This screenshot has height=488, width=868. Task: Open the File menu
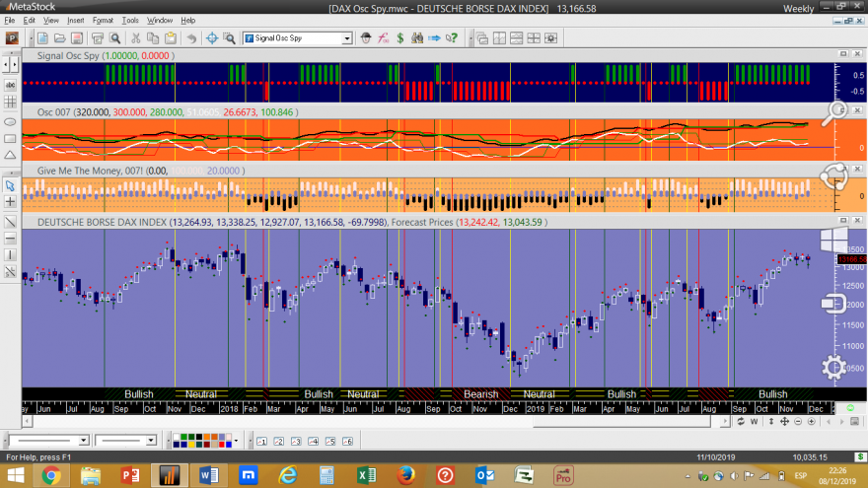10,21
